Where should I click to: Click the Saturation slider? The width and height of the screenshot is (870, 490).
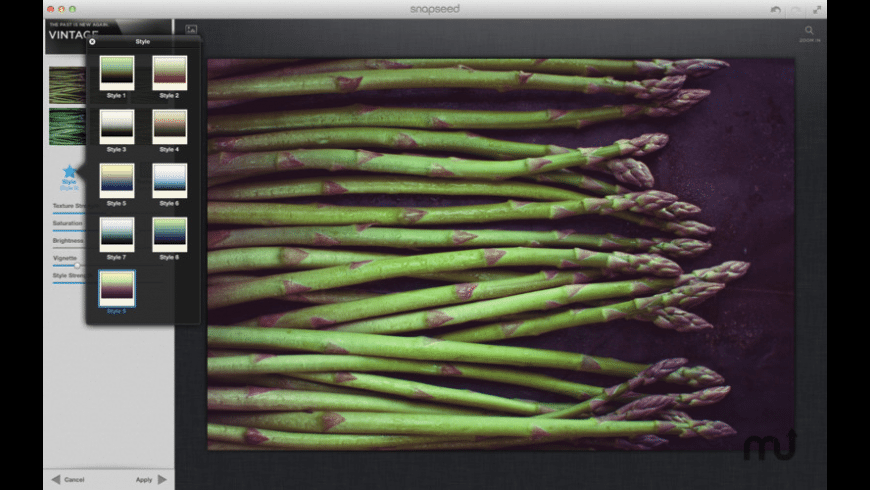(x=69, y=230)
